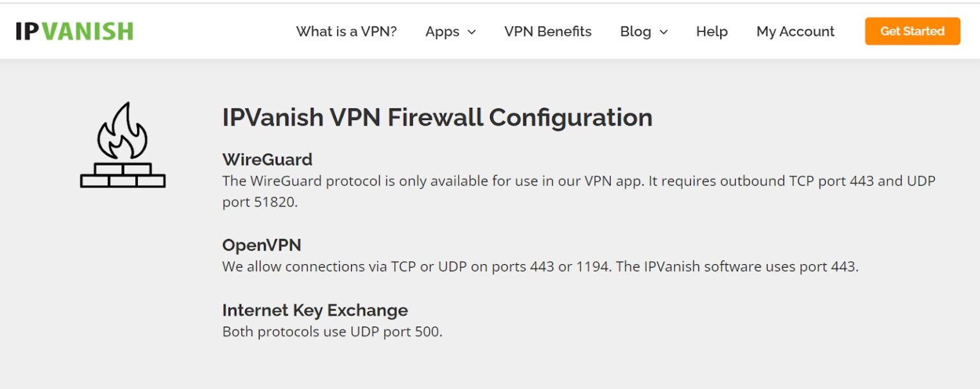Select the VPN Benefits menu item

tap(548, 31)
